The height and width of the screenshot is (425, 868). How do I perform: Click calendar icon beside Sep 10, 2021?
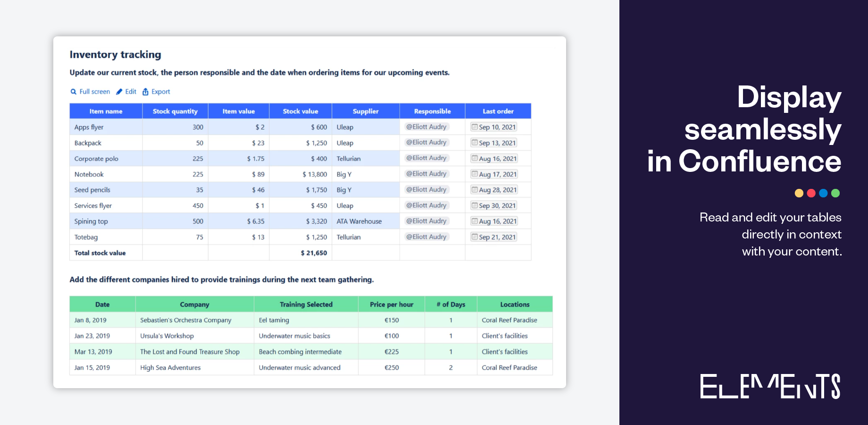(475, 127)
